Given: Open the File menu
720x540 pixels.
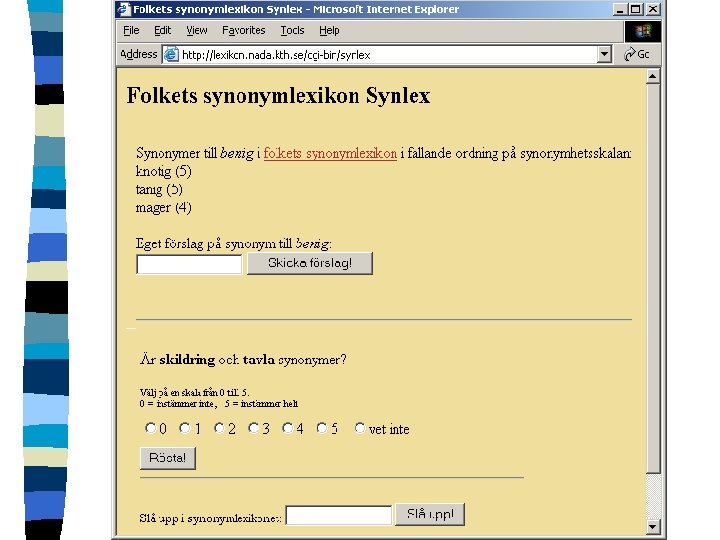Looking at the screenshot, I should (x=131, y=31).
